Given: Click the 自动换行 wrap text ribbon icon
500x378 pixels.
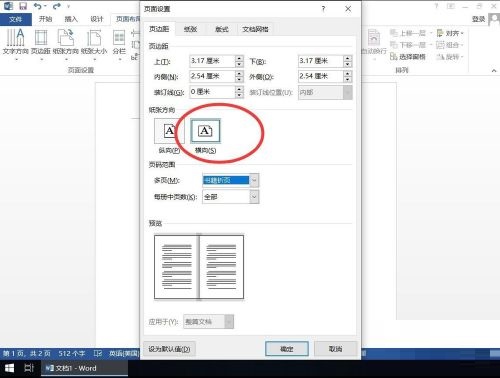Looking at the screenshot, I should 374,44.
